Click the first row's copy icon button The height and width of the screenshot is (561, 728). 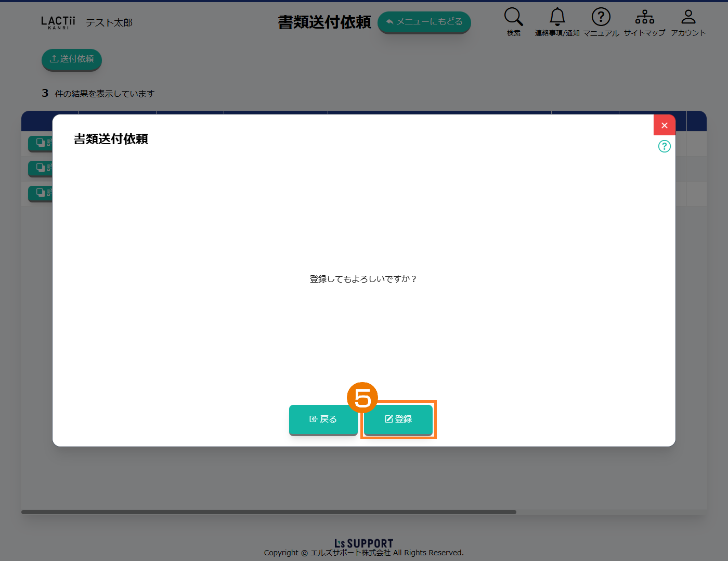[41, 143]
